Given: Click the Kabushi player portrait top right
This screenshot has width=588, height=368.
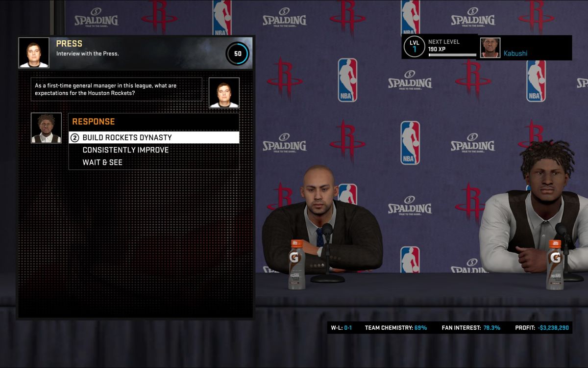Looking at the screenshot, I should [x=490, y=47].
